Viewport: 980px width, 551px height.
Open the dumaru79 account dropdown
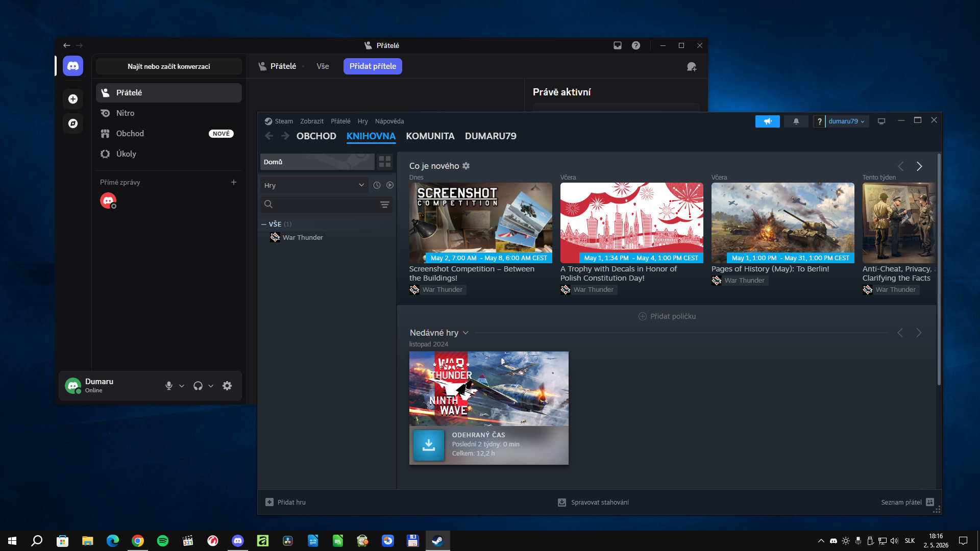pos(847,121)
